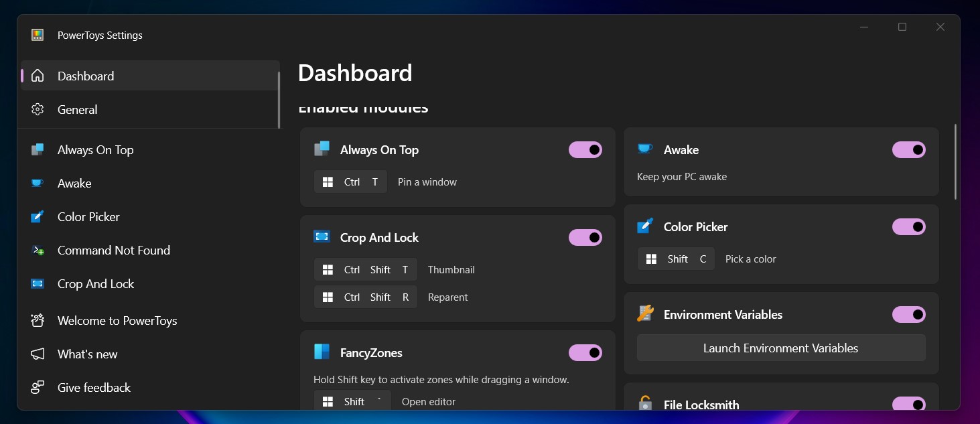This screenshot has height=424, width=980.
Task: Click the 'Thumbnail' shortcut label
Action: coord(451,270)
